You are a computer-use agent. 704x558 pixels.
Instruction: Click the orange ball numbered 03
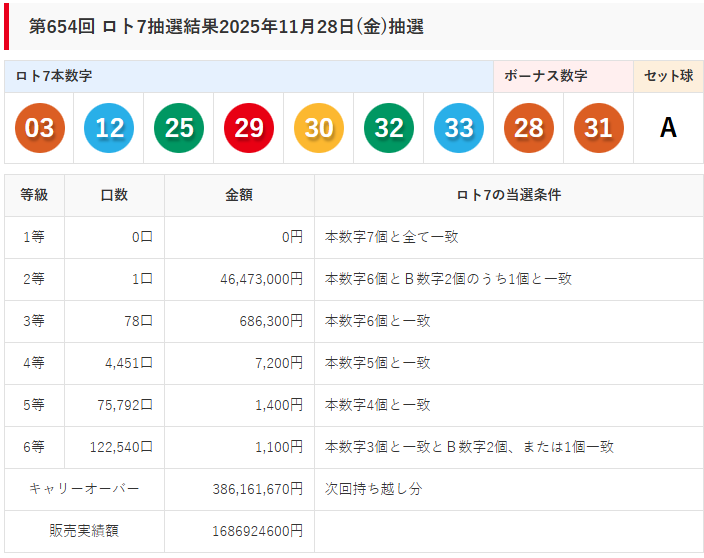pyautogui.click(x=39, y=128)
